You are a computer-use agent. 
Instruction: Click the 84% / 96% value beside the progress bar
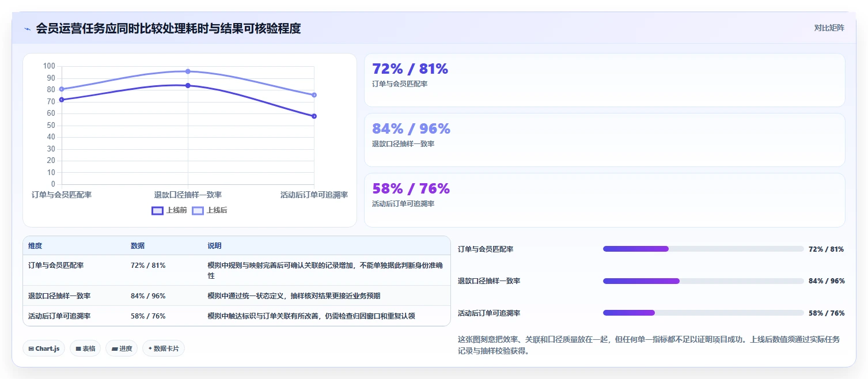(827, 281)
